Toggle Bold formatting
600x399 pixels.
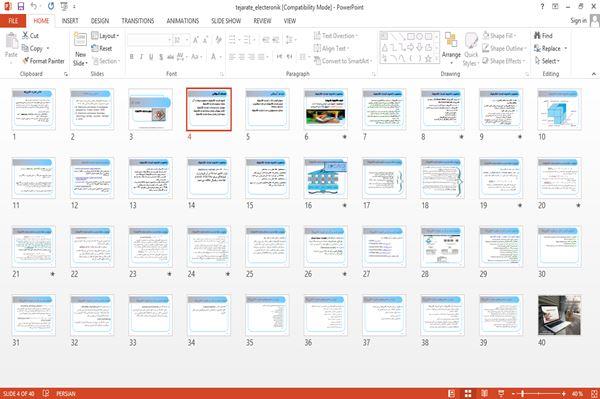[132, 57]
